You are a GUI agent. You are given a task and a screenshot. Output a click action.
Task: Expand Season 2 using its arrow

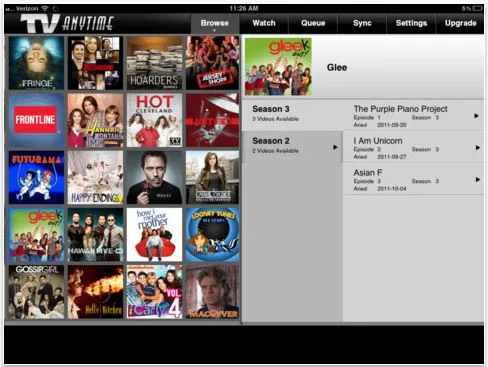(x=335, y=147)
